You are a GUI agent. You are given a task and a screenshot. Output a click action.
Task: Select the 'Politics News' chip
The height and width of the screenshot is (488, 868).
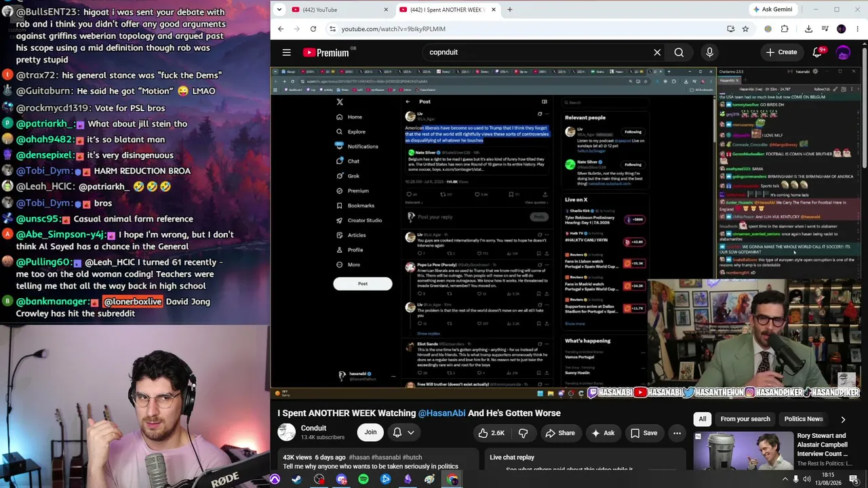click(x=804, y=419)
